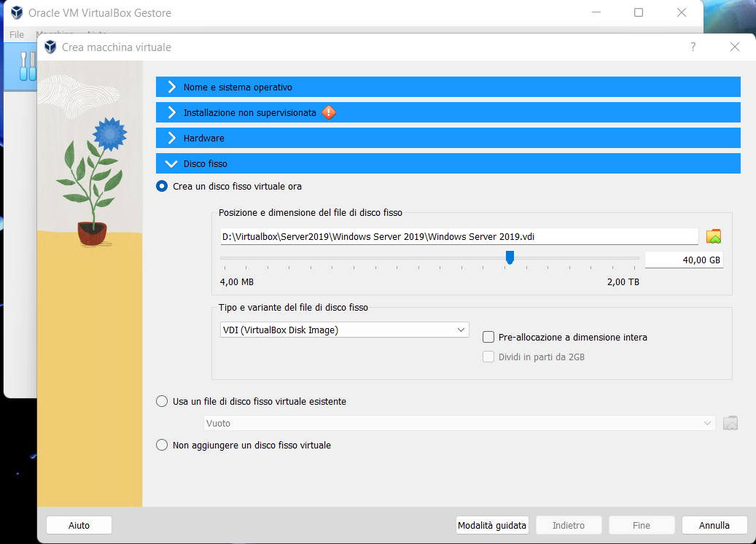
Task: Switch to Modalità guidata
Action: coord(492,525)
